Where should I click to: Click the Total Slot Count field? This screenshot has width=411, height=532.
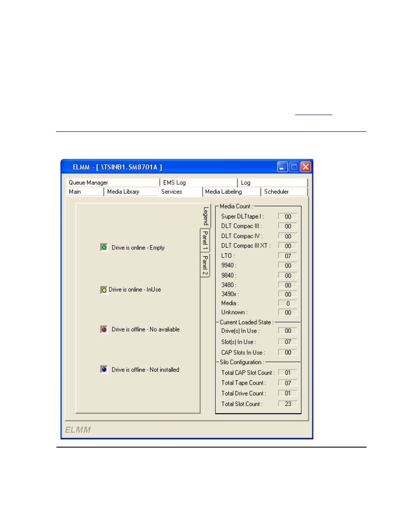[x=288, y=404]
